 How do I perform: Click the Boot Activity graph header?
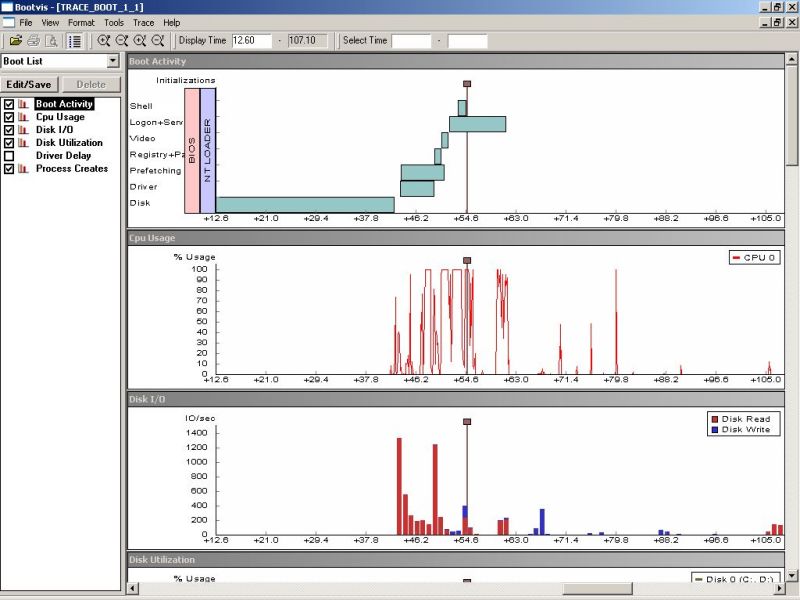pyautogui.click(x=456, y=61)
